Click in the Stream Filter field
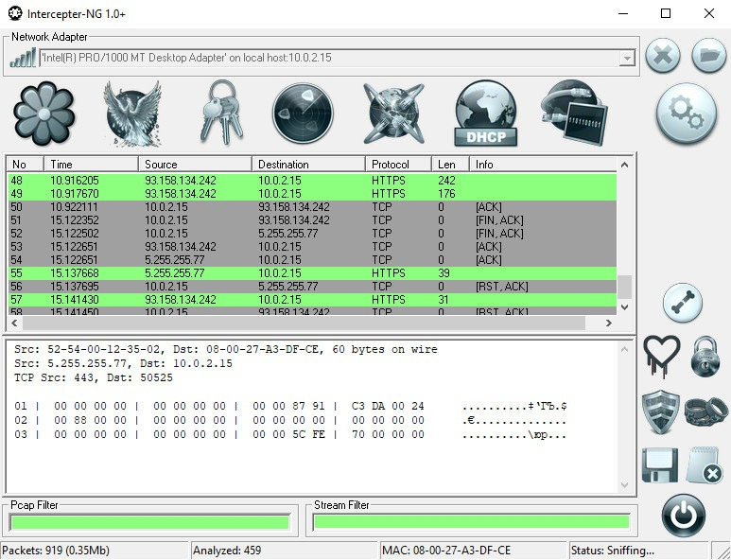 (x=470, y=522)
